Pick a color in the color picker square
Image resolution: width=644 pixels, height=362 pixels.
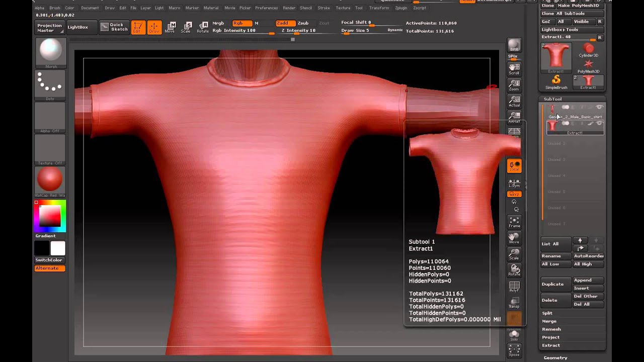tap(50, 216)
